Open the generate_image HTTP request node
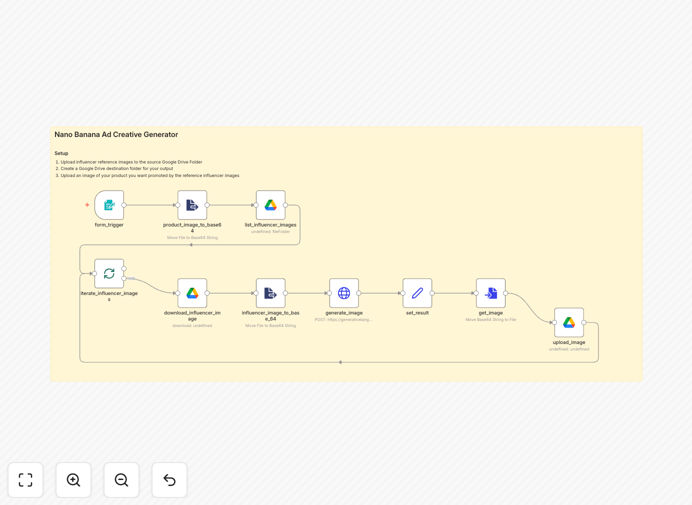This screenshot has width=692, height=505. [x=344, y=293]
